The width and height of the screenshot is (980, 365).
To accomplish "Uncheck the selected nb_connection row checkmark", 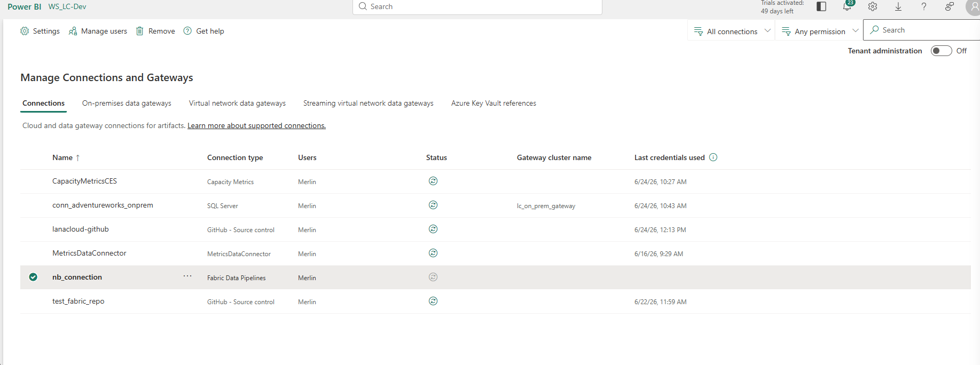I will coord(33,277).
